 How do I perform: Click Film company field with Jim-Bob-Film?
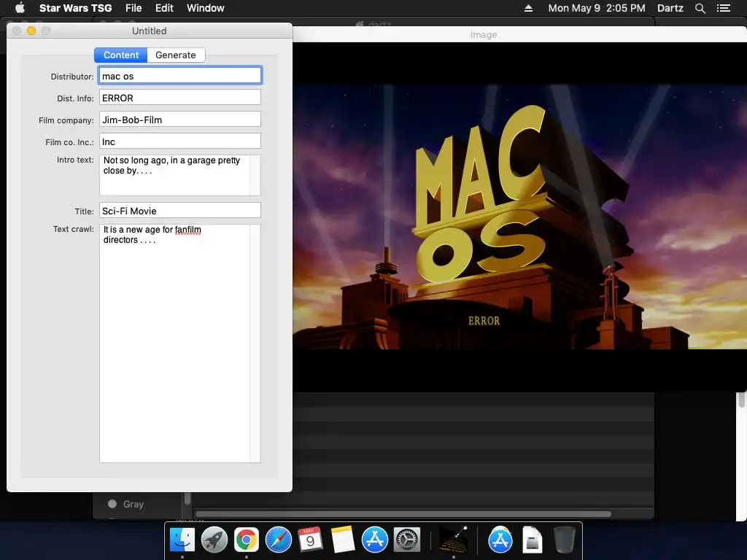tap(180, 120)
